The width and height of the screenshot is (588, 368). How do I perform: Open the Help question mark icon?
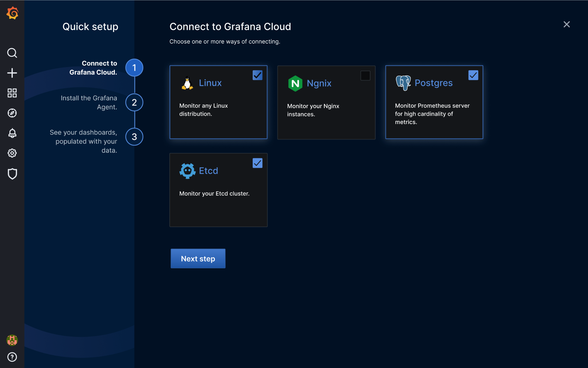(12, 357)
